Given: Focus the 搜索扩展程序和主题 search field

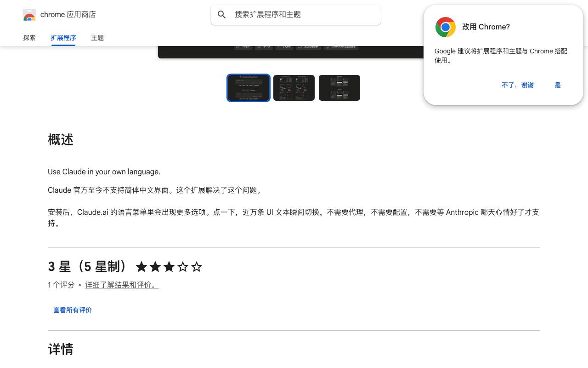Looking at the screenshot, I should pos(296,15).
